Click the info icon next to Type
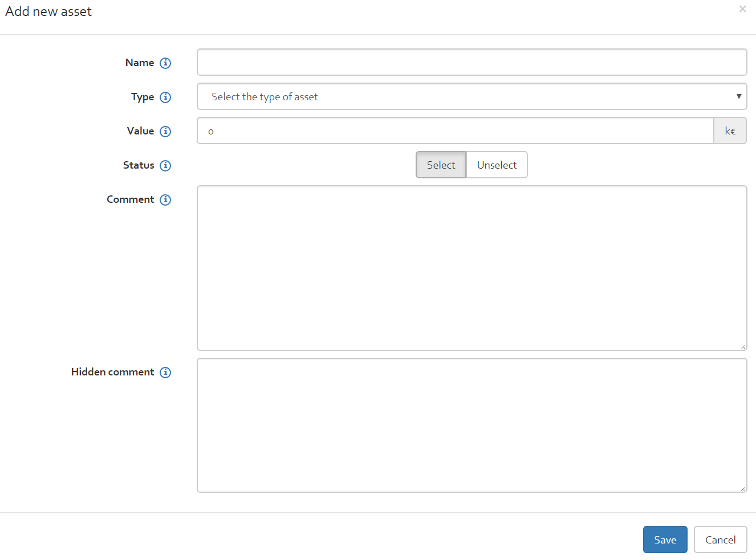Viewport: 756px width, 560px height. [x=165, y=97]
